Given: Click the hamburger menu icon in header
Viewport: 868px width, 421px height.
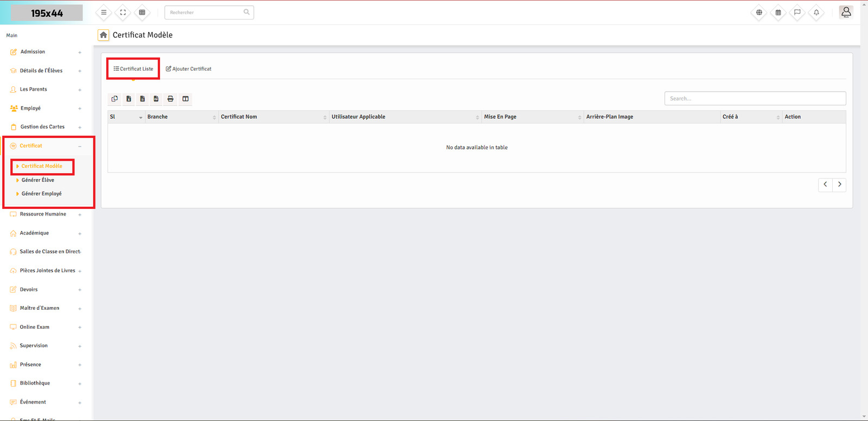Looking at the screenshot, I should tap(104, 12).
